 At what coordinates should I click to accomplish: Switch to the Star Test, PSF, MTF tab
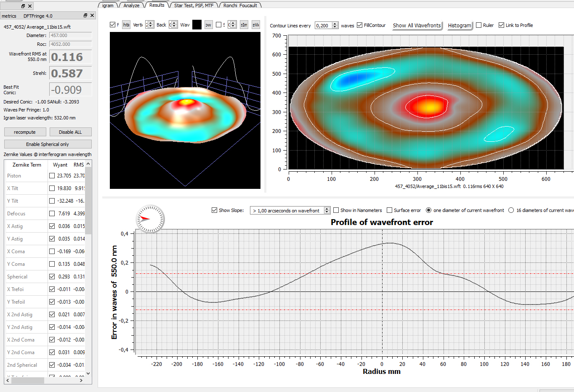194,5
